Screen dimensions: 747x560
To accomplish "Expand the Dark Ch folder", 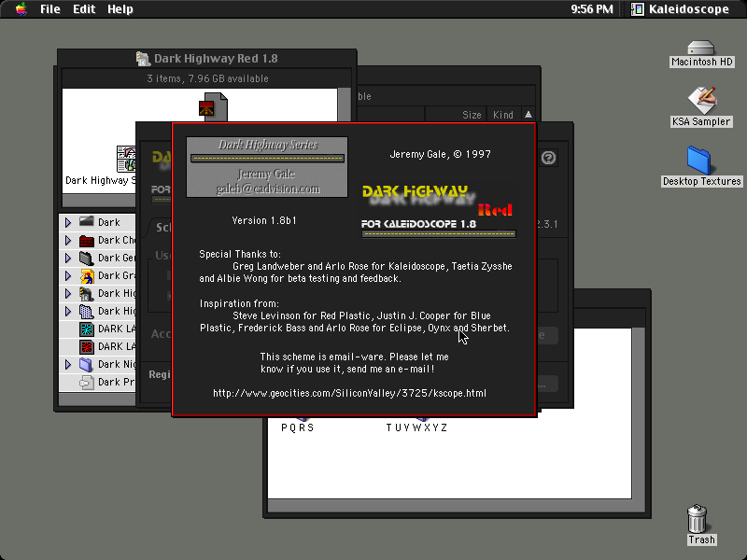I will (67, 240).
